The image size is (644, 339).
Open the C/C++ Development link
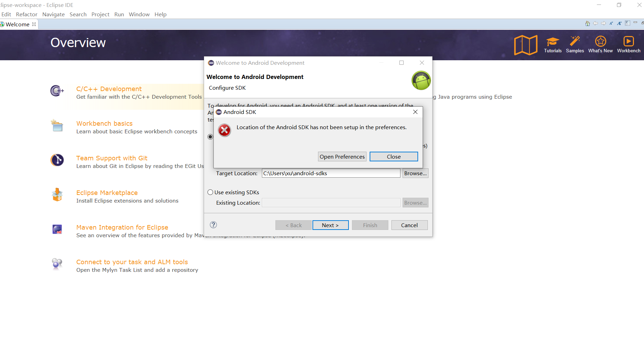click(x=109, y=89)
